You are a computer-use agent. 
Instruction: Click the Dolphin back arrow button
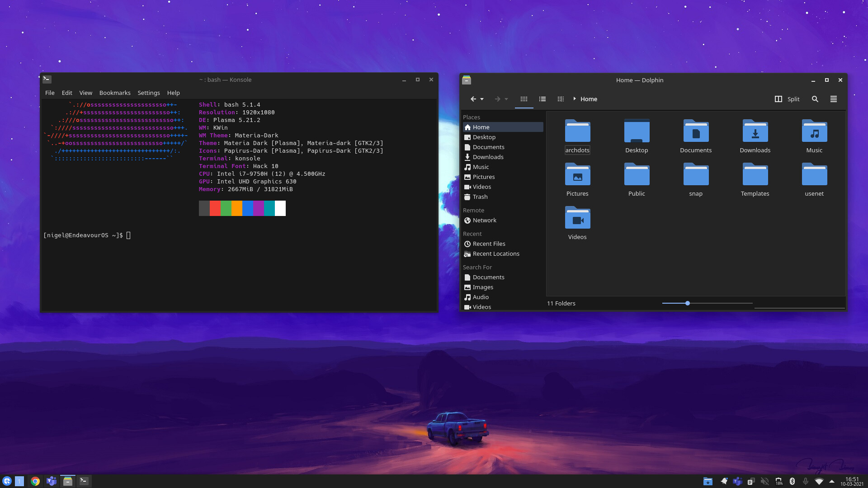(473, 99)
